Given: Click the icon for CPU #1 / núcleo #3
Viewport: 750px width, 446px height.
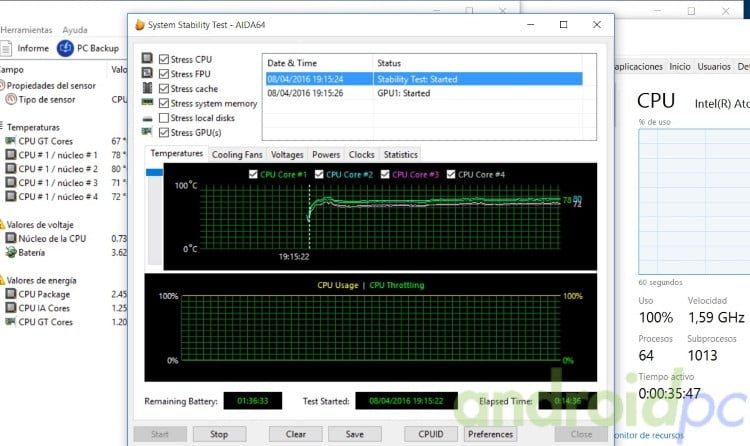Looking at the screenshot, I should [x=10, y=182].
